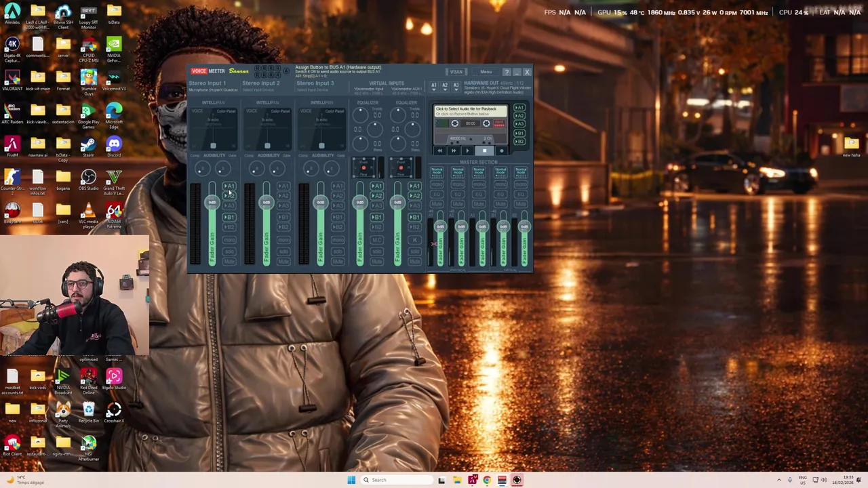Click the Windows Start button
This screenshot has width=868, height=488.
(x=351, y=480)
